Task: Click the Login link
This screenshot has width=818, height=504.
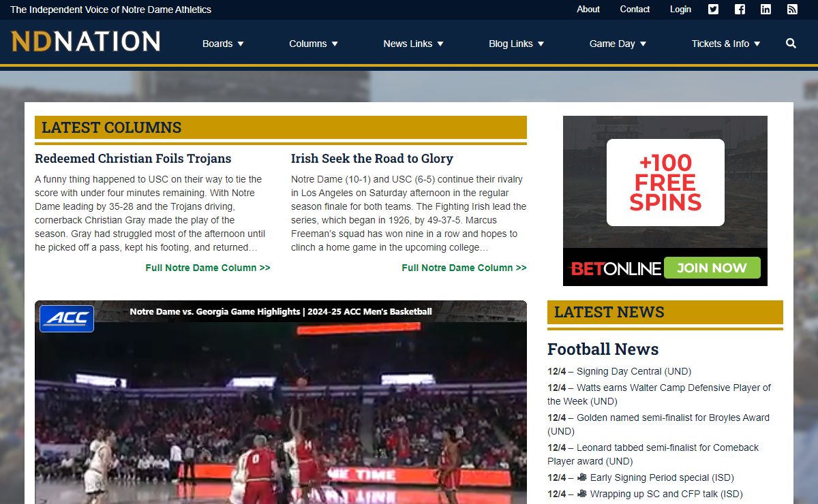Action: (x=680, y=10)
